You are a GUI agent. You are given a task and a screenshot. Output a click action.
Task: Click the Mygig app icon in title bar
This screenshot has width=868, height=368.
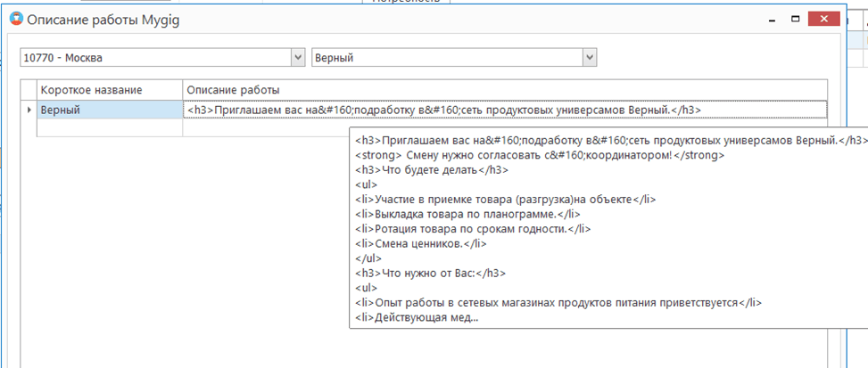point(17,20)
